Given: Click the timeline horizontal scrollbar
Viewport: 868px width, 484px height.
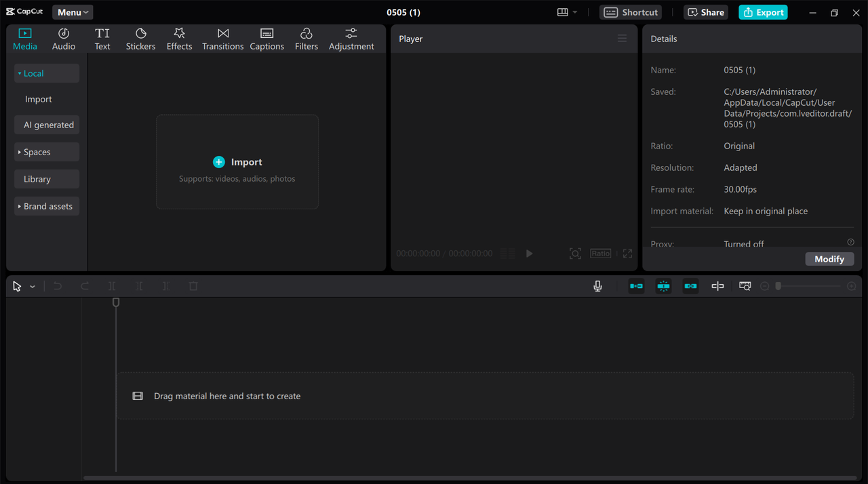Looking at the screenshot, I should [x=470, y=478].
